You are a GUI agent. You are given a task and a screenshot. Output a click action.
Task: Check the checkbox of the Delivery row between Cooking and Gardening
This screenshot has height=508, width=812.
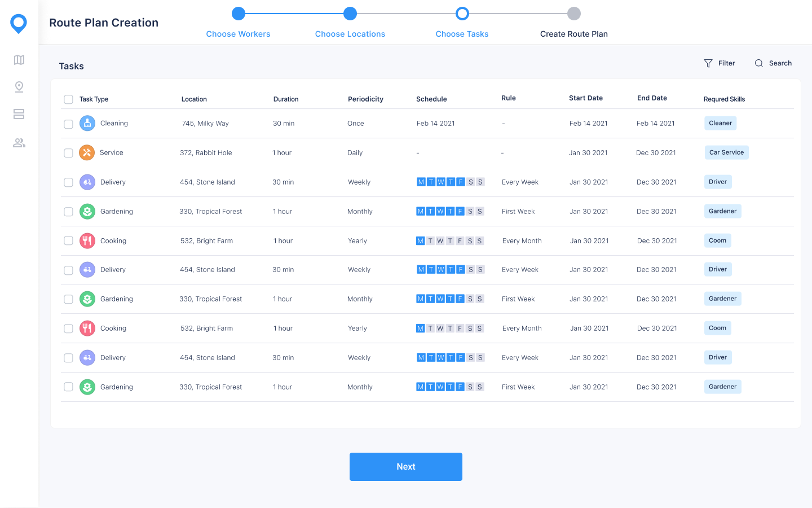pos(68,270)
